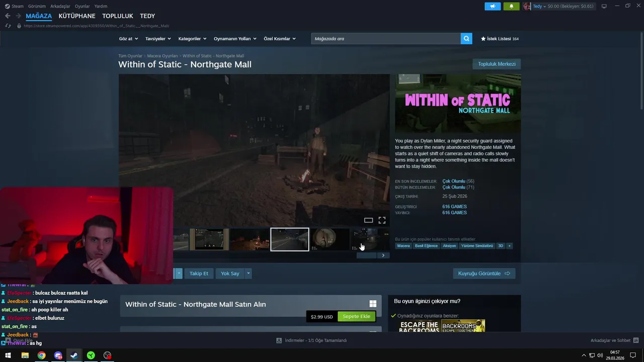Open the Tüm Oyunlar breadcrumb link
This screenshot has width=644, height=362.
(130, 56)
